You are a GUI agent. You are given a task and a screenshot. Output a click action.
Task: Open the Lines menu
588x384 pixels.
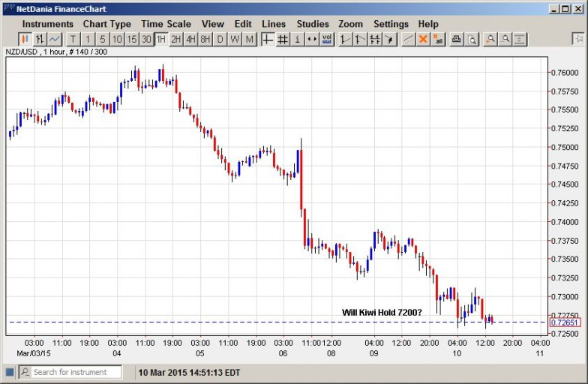pyautogui.click(x=274, y=24)
